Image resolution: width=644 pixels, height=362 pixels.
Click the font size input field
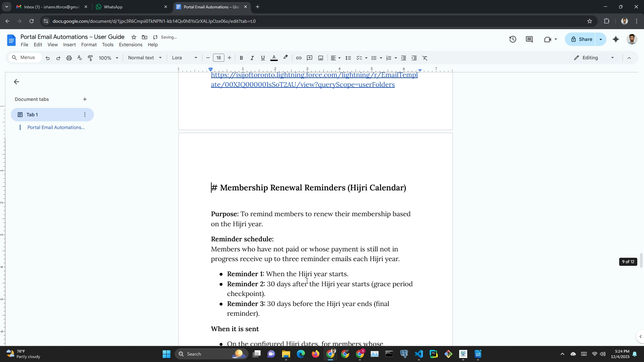(219, 58)
